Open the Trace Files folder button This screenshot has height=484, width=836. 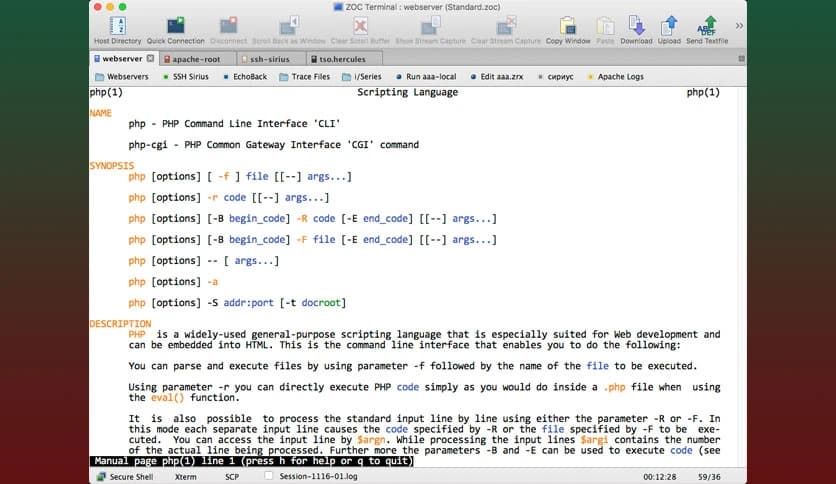tap(304, 76)
